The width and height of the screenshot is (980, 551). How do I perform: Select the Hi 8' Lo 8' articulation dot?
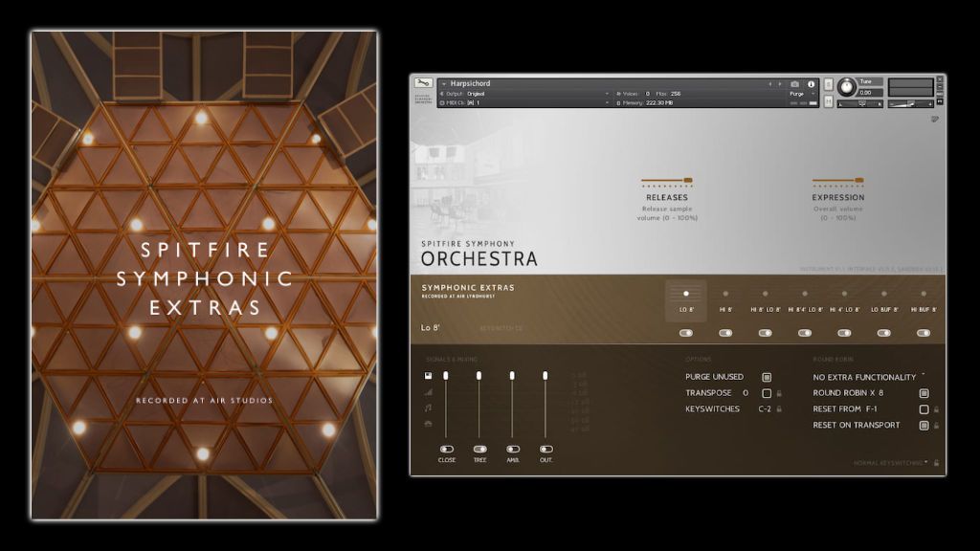tap(765, 294)
